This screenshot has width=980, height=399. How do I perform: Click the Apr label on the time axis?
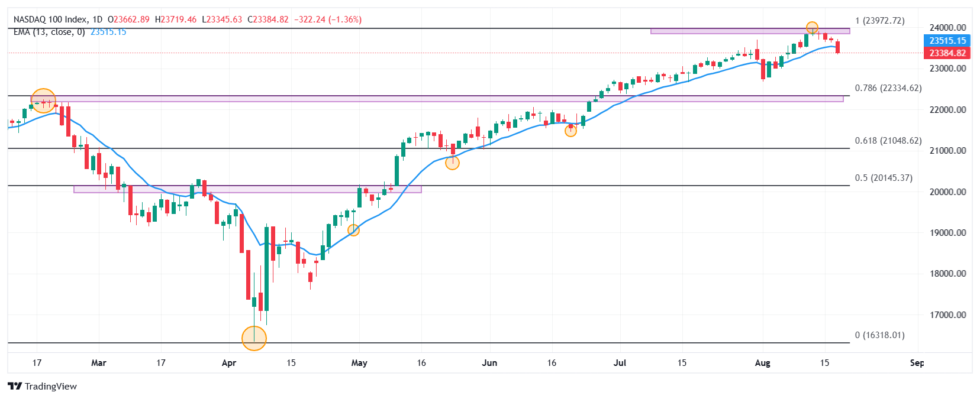coord(229,363)
